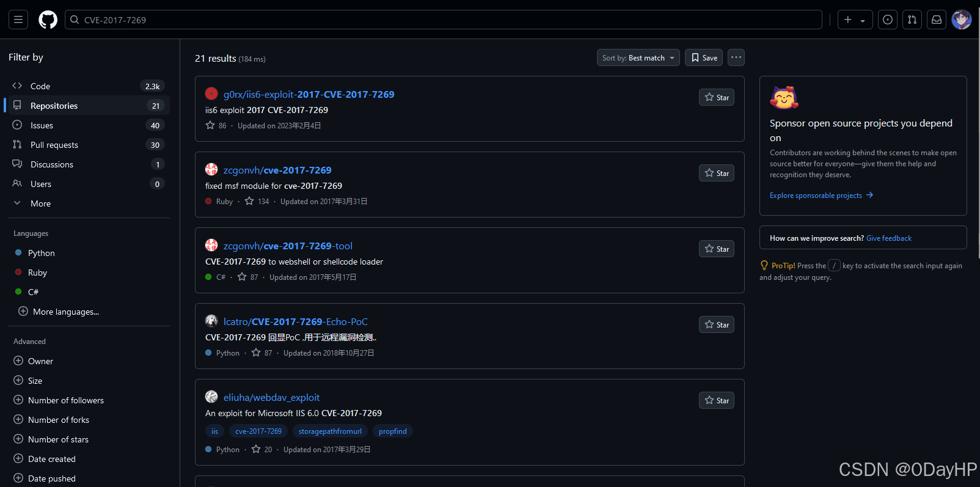Screen dimensions: 980x487
Task: Add Number of followers filter
Action: (89, 400)
